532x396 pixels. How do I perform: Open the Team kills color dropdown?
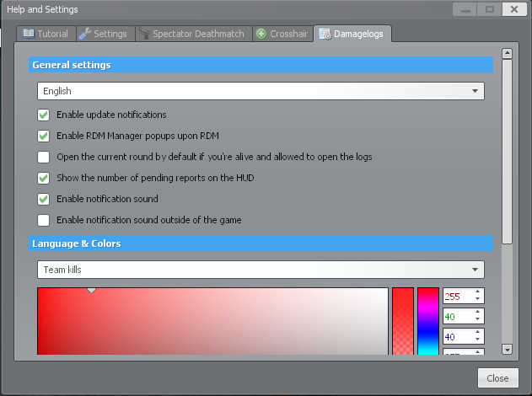261,270
